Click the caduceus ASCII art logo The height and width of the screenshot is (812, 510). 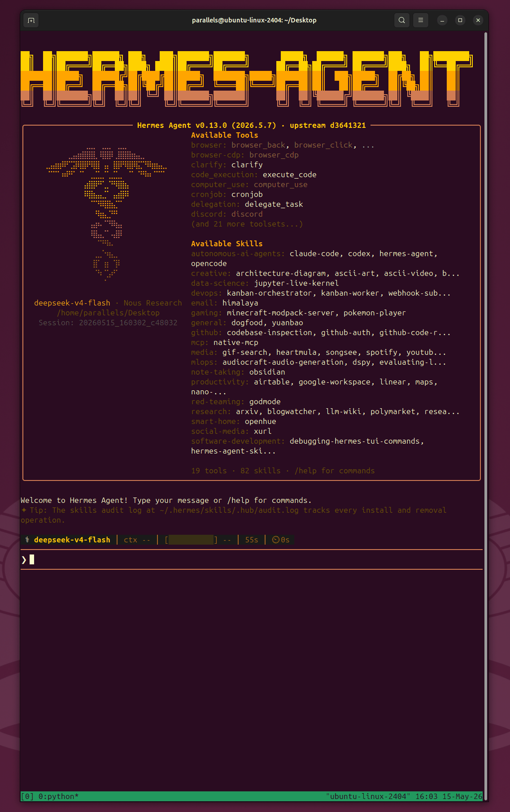click(106, 214)
